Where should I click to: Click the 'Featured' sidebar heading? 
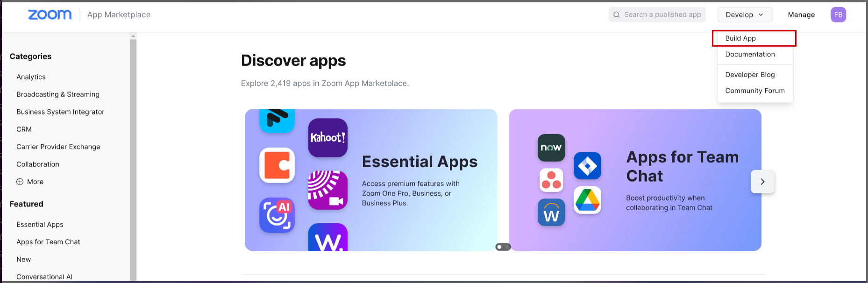coord(26,204)
